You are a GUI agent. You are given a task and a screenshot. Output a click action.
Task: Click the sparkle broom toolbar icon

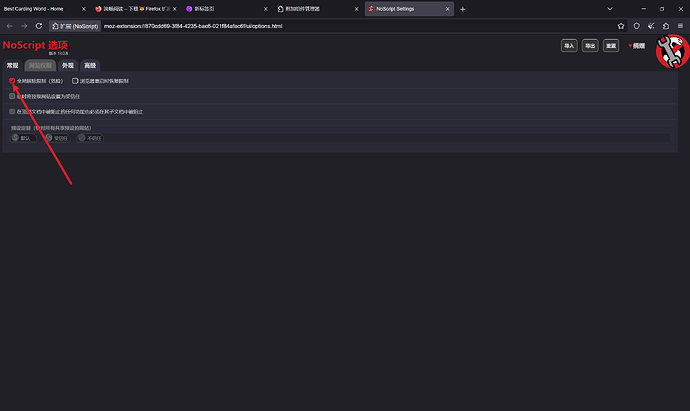coord(651,26)
